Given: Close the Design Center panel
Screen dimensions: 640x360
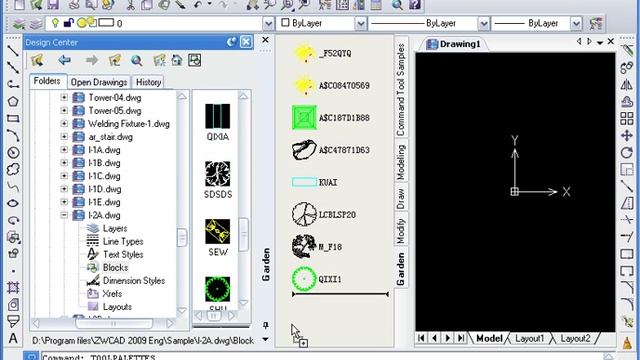Looking at the screenshot, I should pos(246,42).
